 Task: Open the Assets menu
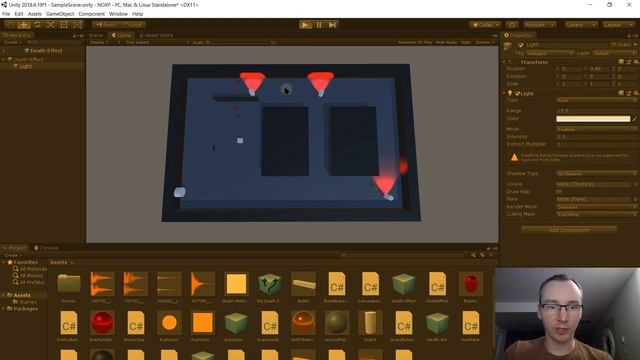pos(35,14)
